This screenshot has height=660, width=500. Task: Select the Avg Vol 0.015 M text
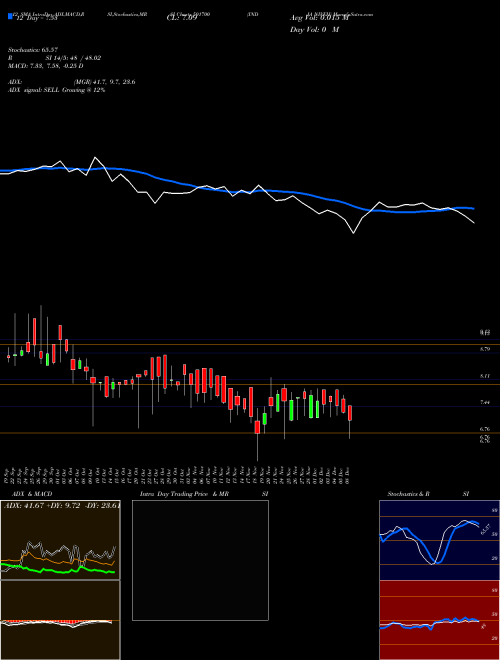[319, 18]
